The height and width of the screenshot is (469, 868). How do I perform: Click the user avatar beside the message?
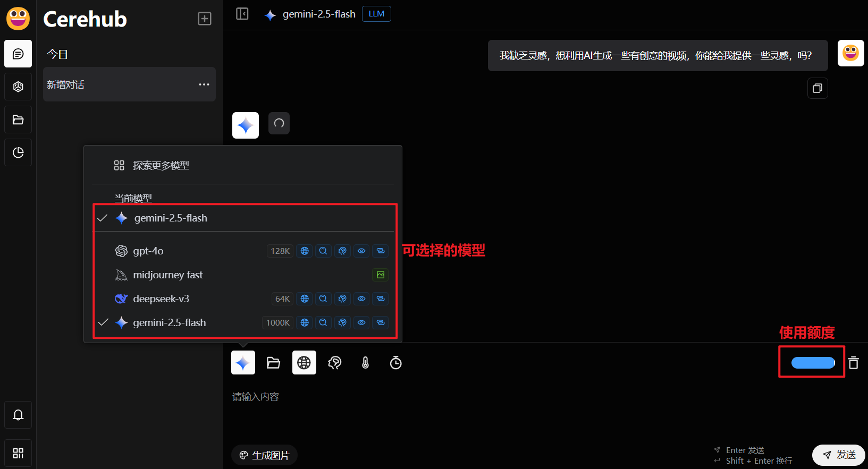point(850,53)
